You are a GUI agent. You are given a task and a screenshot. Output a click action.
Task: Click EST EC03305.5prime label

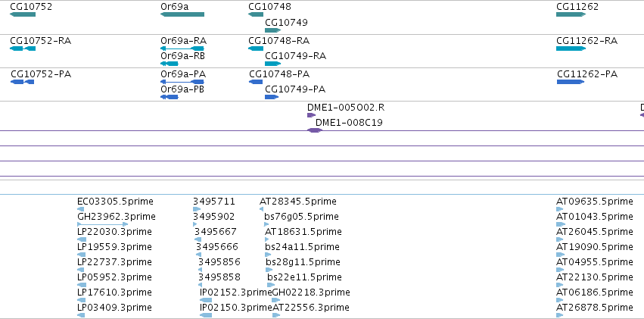(x=115, y=202)
